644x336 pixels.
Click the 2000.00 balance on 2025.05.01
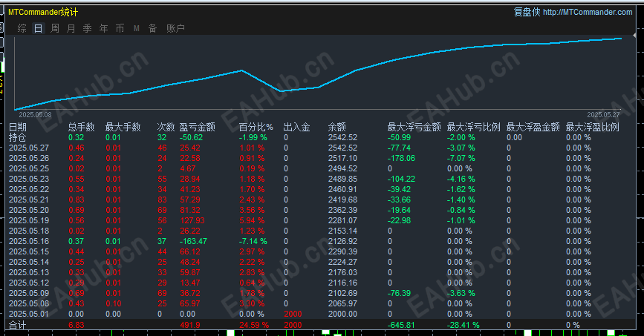pos(342,314)
